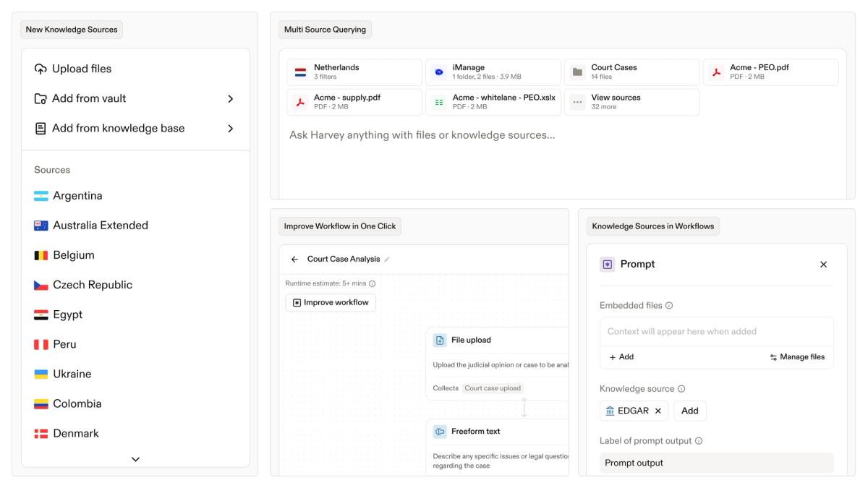Show the Embedded files info tooltip icon
The width and height of the screenshot is (868, 488).
[x=669, y=306]
